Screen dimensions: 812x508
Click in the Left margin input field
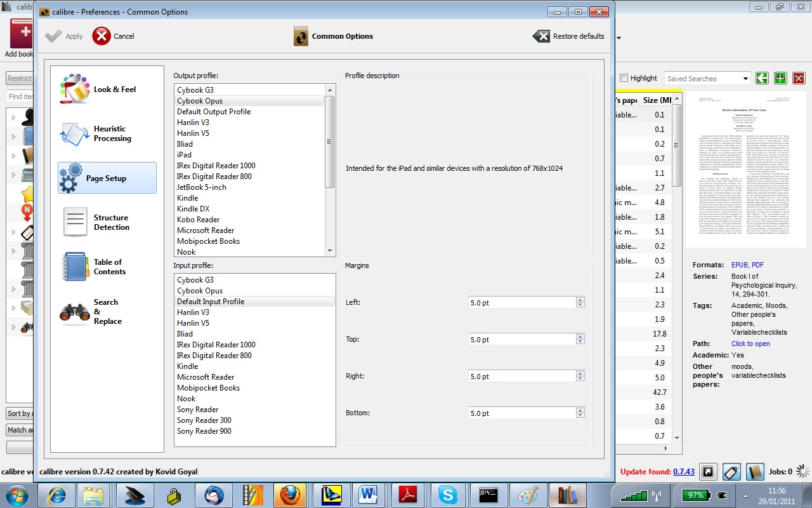click(x=521, y=303)
